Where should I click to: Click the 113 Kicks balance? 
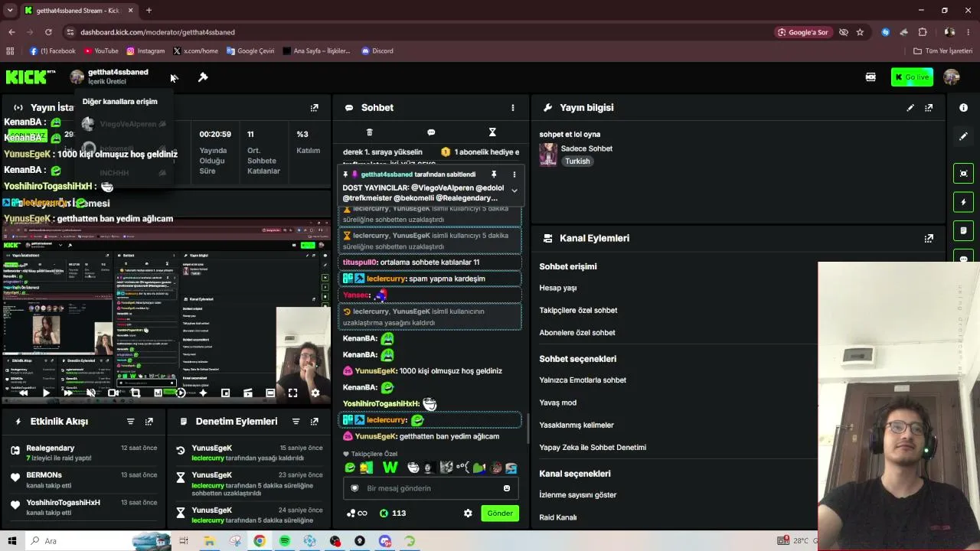coord(393,514)
